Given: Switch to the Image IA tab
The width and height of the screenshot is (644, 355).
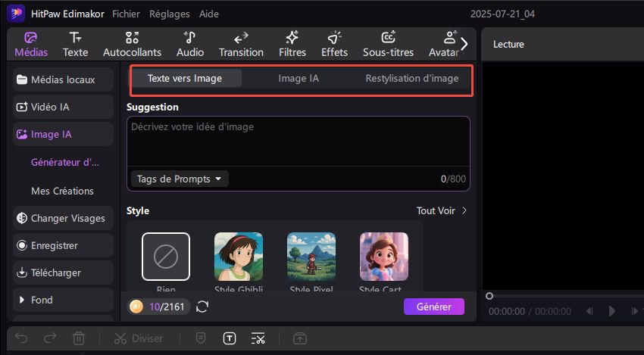Looking at the screenshot, I should tap(299, 78).
